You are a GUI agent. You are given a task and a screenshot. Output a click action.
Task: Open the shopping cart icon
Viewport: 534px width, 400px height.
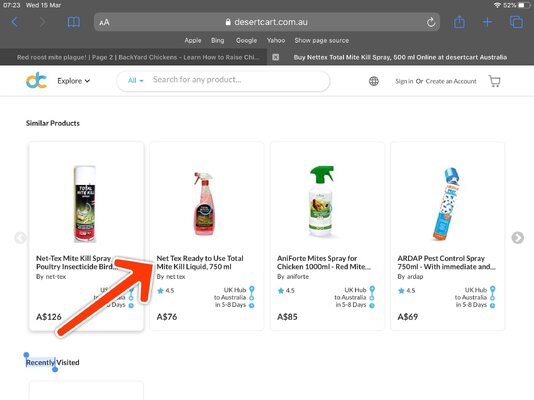click(x=494, y=81)
